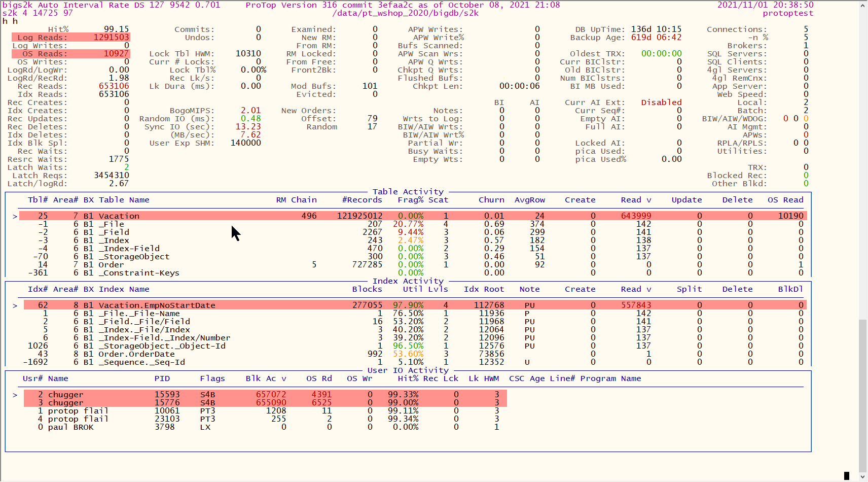Select the Vacation row in Table Activity
Image resolution: width=868 pixels, height=482 pixels.
pyautogui.click(x=413, y=216)
